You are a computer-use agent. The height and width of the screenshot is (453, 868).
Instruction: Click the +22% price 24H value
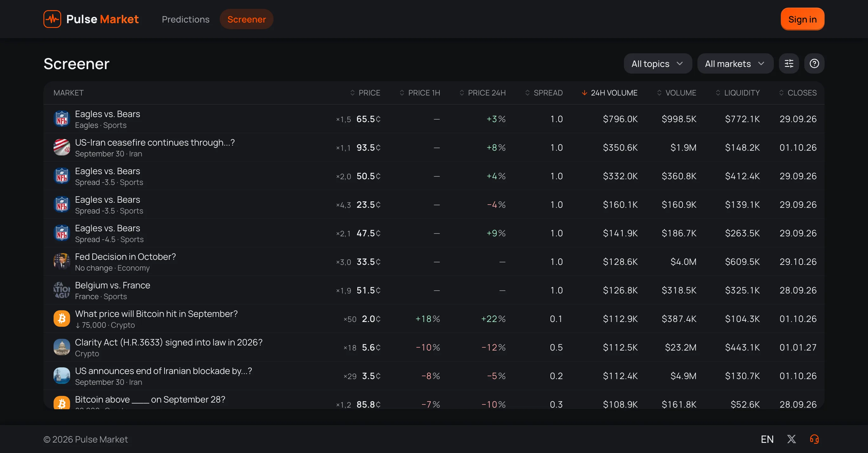493,319
